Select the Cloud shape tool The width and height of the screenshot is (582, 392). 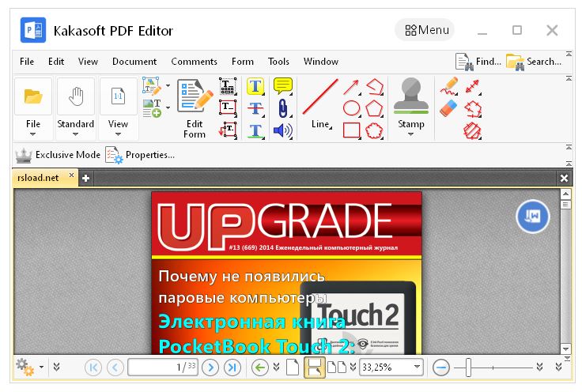[375, 130]
